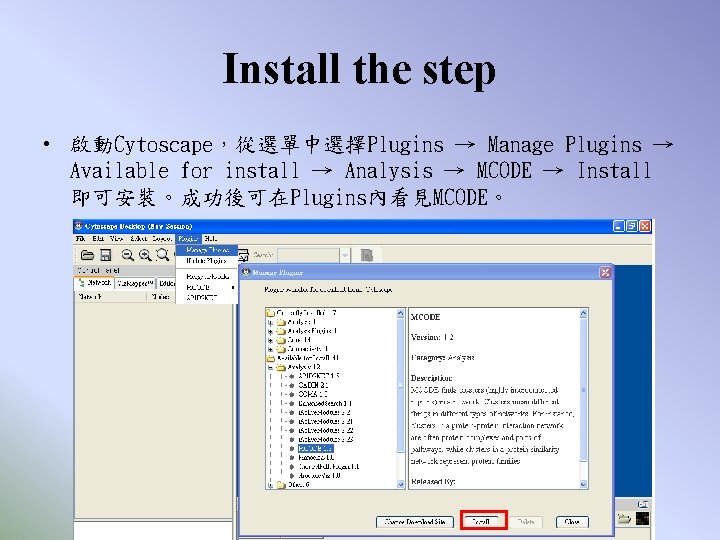Screen dimensions: 720x540
Task: Restore the Cytoscape Desktop window size
Action: coord(632,226)
